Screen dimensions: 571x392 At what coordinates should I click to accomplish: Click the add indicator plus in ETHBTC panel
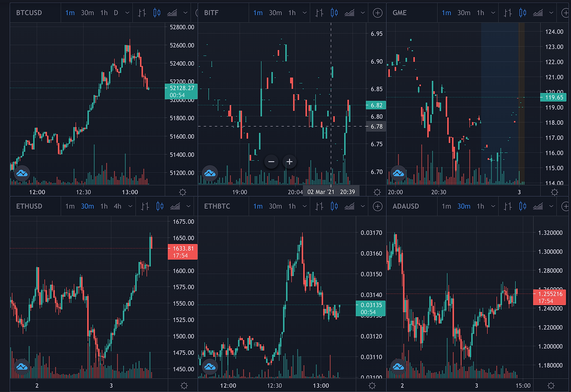377,206
